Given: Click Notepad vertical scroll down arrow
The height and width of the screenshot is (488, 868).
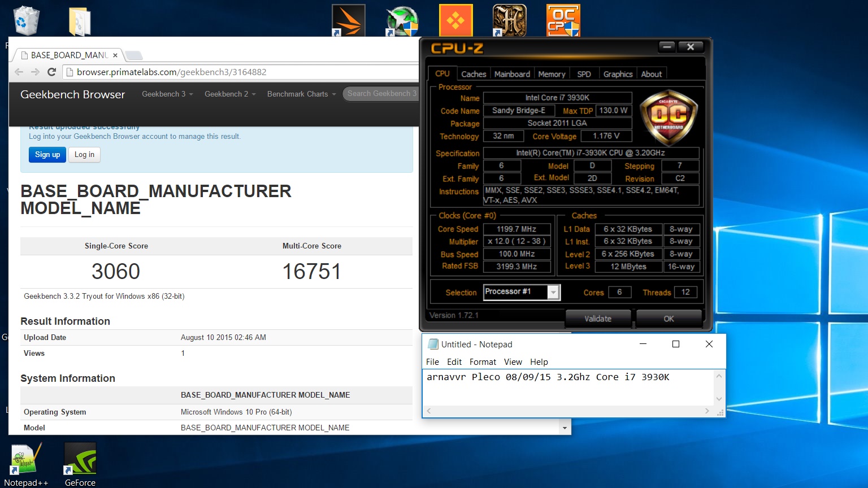Looking at the screenshot, I should 719,399.
